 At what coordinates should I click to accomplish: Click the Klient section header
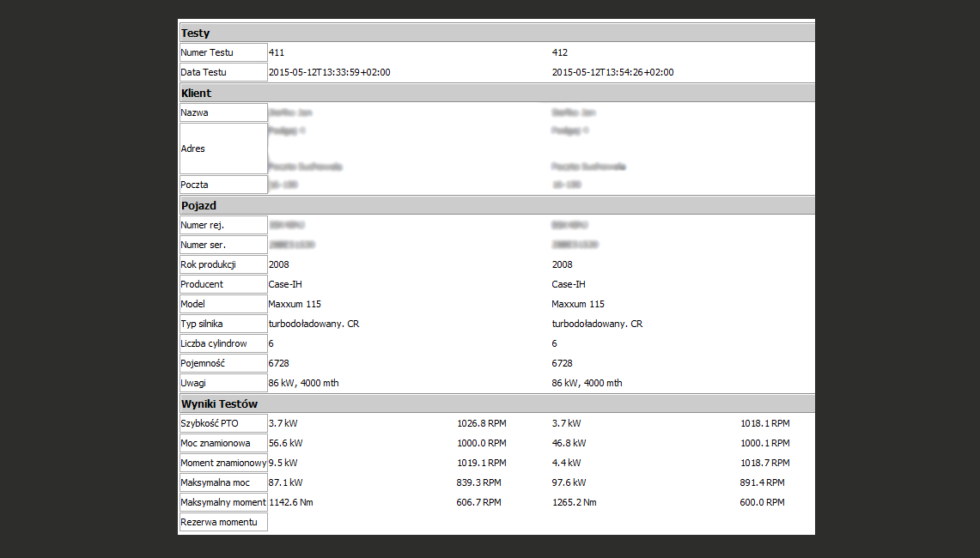click(x=497, y=93)
